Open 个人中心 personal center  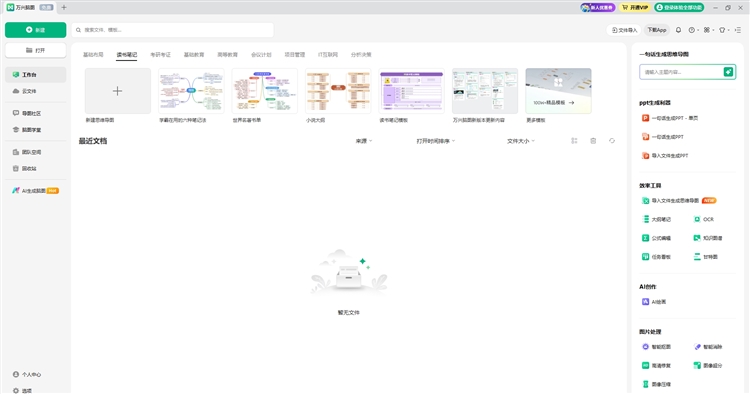27,374
